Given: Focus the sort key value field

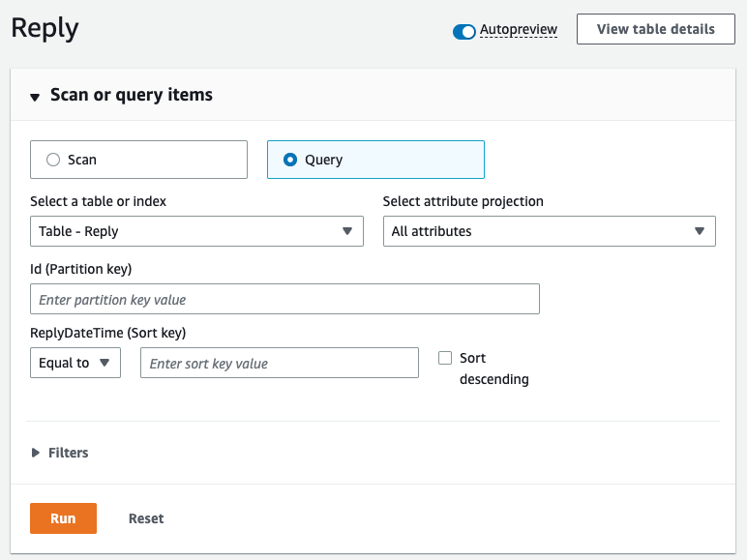Looking at the screenshot, I should (x=279, y=364).
